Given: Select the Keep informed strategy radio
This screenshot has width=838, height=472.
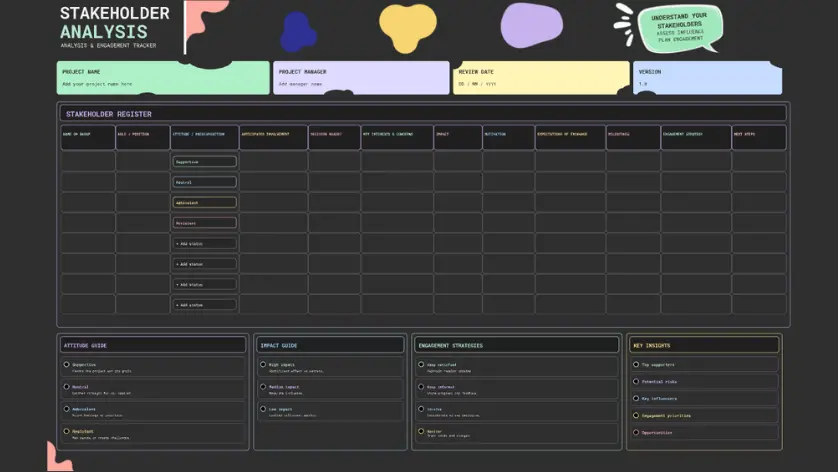Looking at the screenshot, I should [x=421, y=386].
